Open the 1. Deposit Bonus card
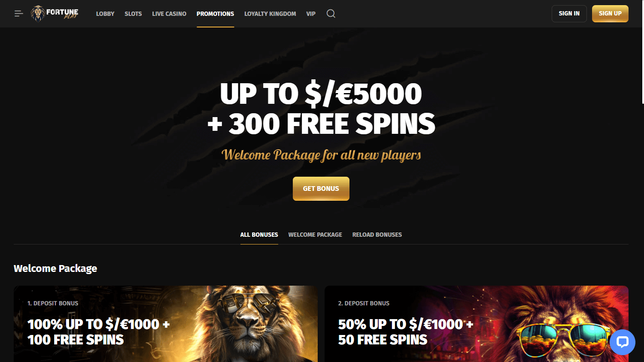The height and width of the screenshot is (362, 644). coord(166,324)
